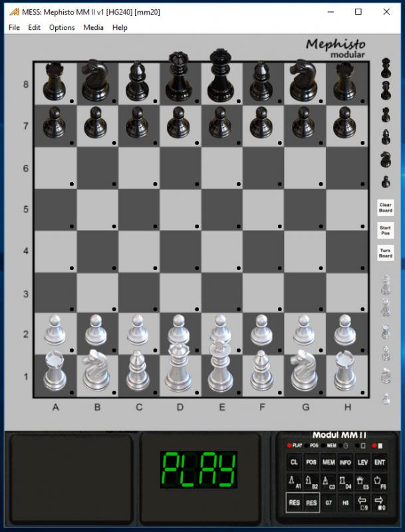Select the black queen on D8
Image resolution: width=405 pixels, height=532 pixels.
point(178,77)
